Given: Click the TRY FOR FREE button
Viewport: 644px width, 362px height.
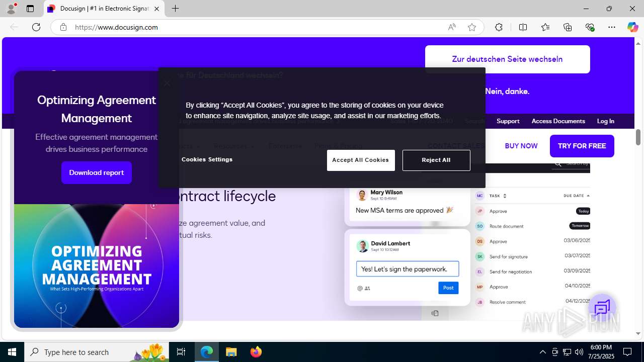Looking at the screenshot, I should tap(582, 146).
